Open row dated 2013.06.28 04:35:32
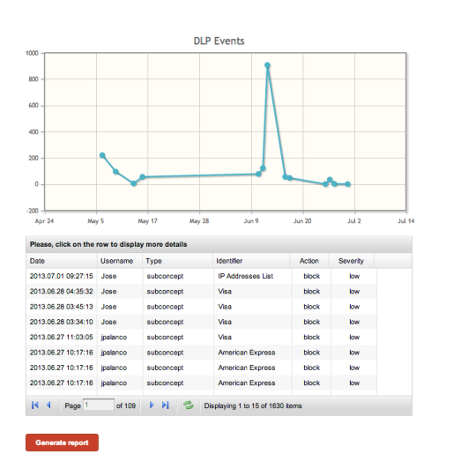 tap(202, 292)
